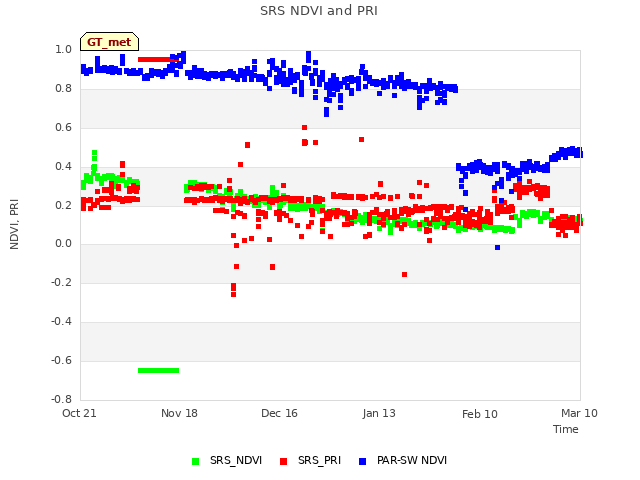Viewport: 640px width, 480px height.
Task: Click the 0.6 y-axis tick label
Action: [x=63, y=127]
